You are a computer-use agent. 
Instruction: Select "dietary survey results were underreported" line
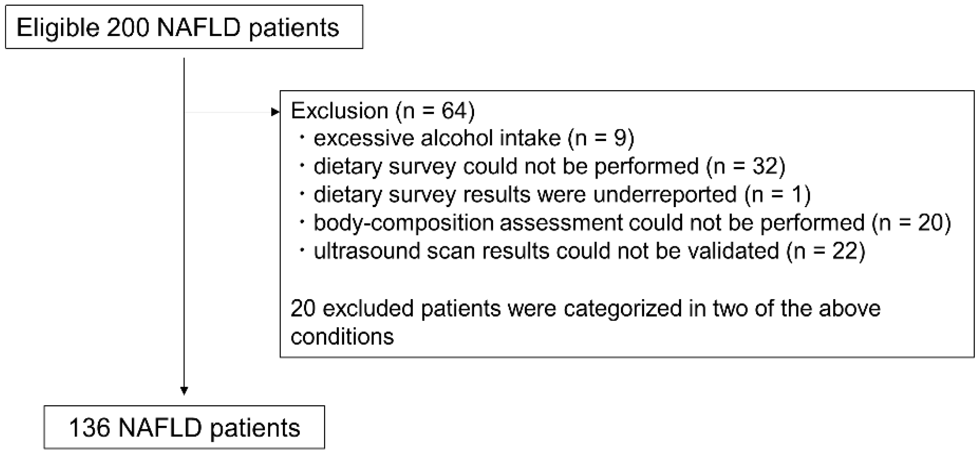[525, 194]
